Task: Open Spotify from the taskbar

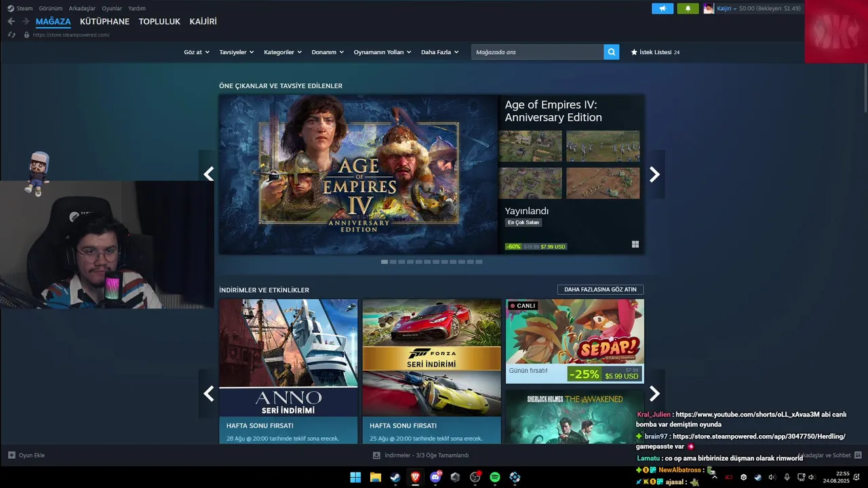Action: (x=495, y=477)
